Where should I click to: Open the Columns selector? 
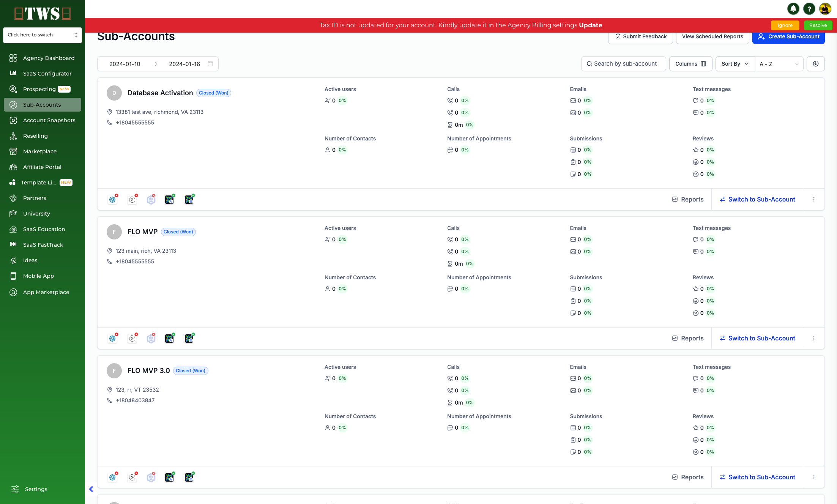[690, 64]
